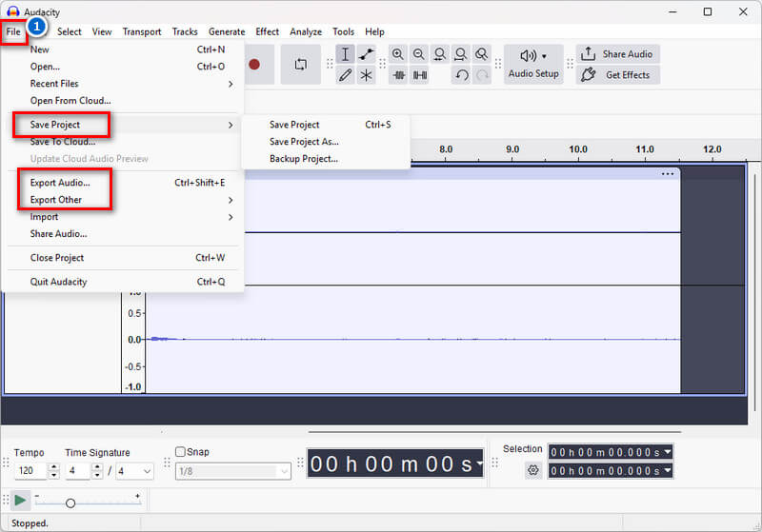This screenshot has width=762, height=532.
Task: Increase time signature numerator stepper
Action: point(98,467)
